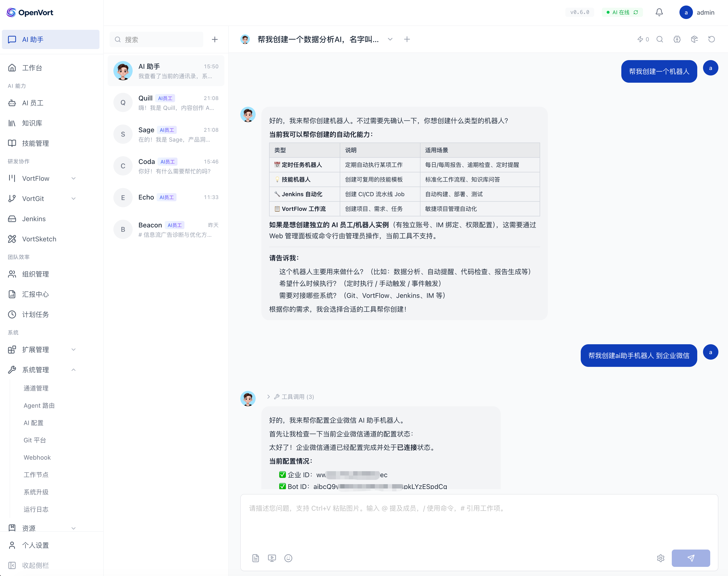Click the AI online refresh icon
The width and height of the screenshot is (728, 576).
(636, 13)
